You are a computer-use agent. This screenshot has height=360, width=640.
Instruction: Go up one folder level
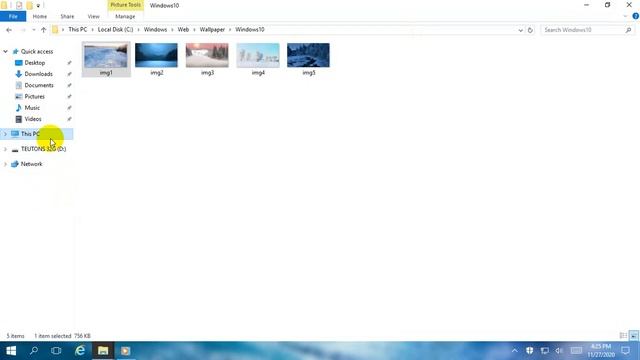tap(43, 30)
